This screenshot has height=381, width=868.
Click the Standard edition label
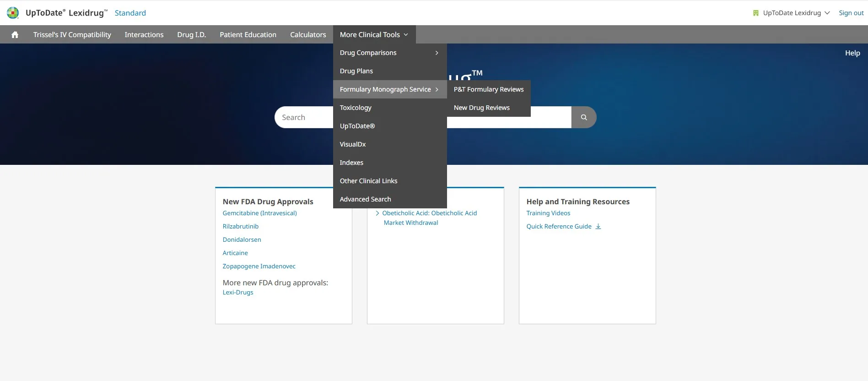tap(130, 13)
